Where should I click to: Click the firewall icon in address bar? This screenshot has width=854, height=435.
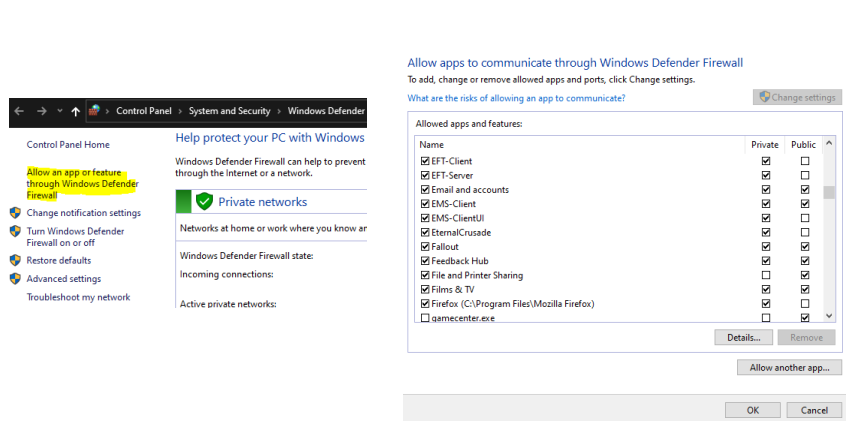(x=94, y=111)
